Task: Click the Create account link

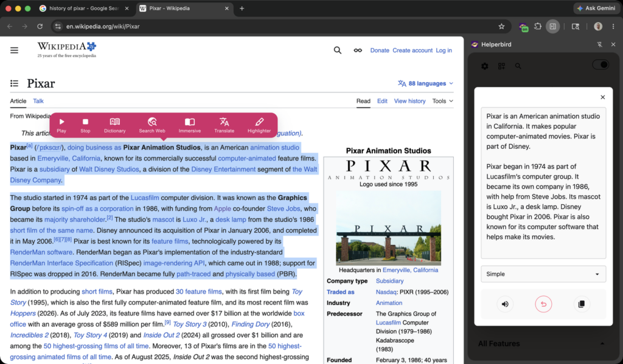Action: [x=412, y=50]
